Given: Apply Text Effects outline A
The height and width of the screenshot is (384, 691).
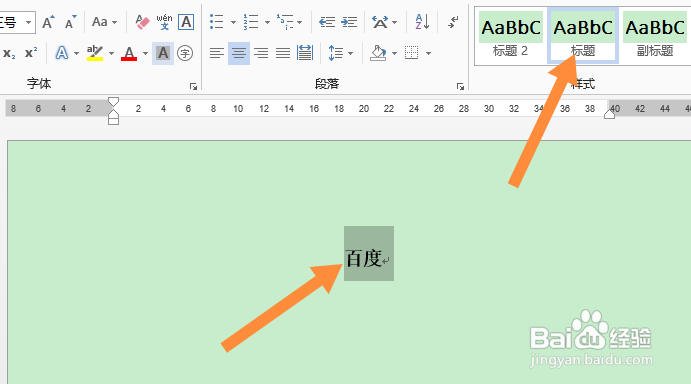Looking at the screenshot, I should 62,53.
